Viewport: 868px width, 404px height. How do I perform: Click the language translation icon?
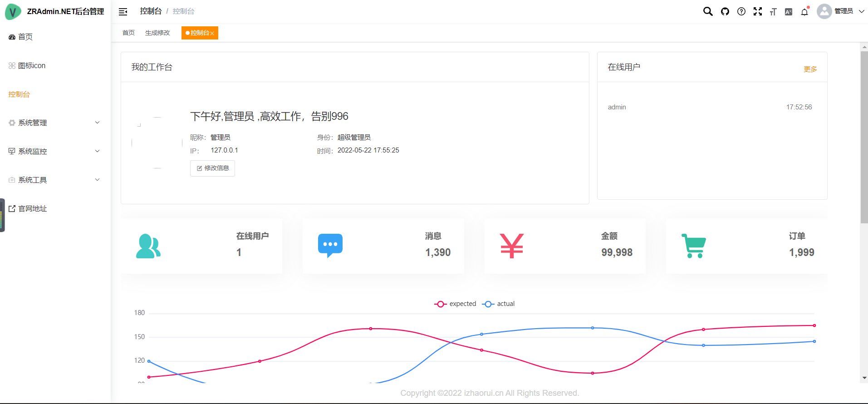[x=789, y=12]
